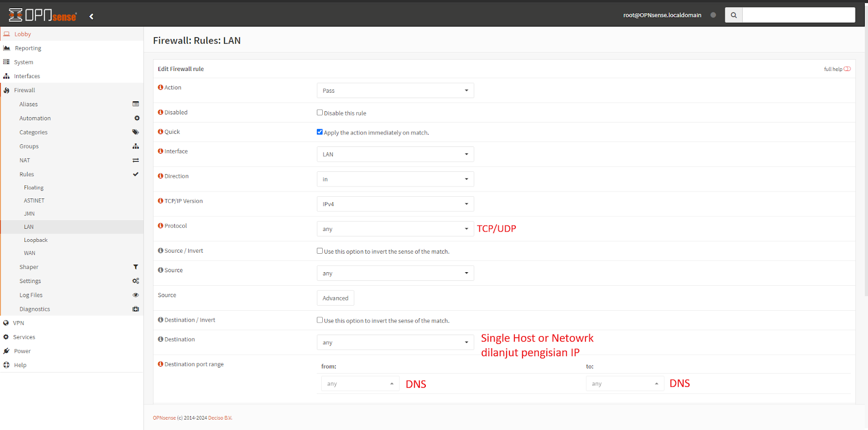
Task: Click the Shaper filter icon
Action: (136, 267)
